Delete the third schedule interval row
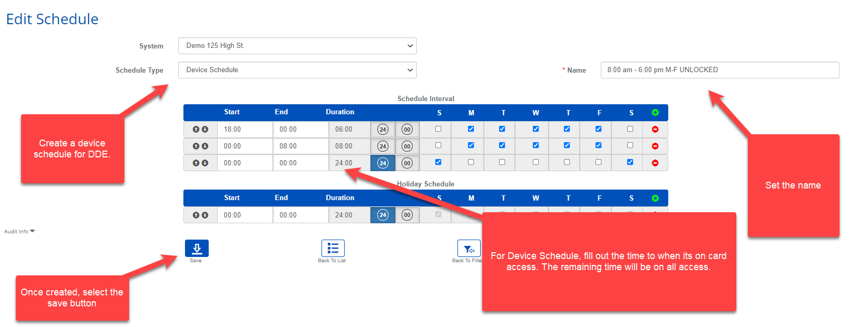Viewport: 868px width, 327px height. click(x=655, y=163)
